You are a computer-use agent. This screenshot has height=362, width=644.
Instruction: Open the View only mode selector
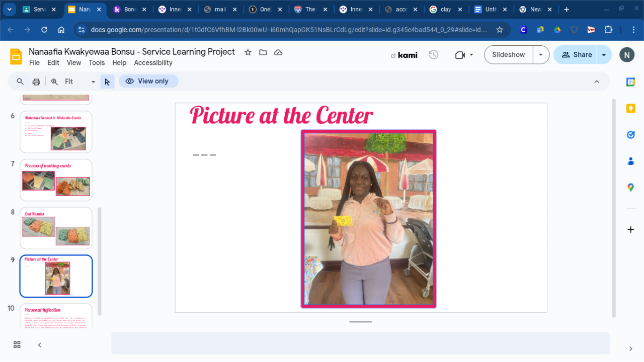point(148,81)
